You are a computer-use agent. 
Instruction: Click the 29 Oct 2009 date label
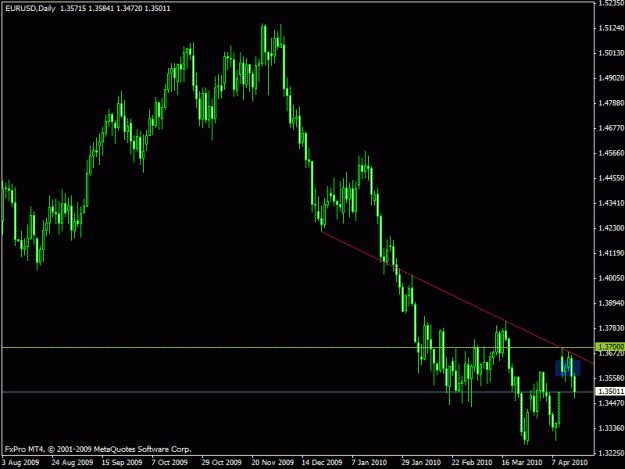click(x=222, y=462)
